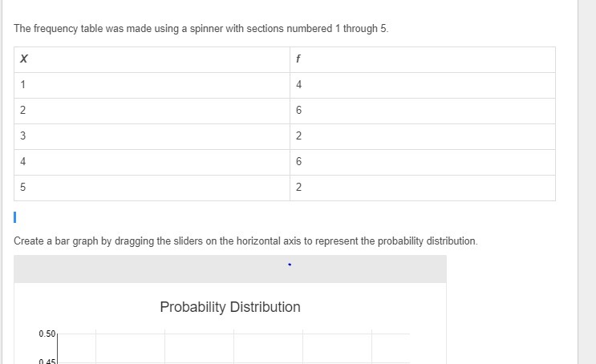This screenshot has height=364, width=596.
Task: Click the cell with X value 4
Action: click(x=152, y=162)
